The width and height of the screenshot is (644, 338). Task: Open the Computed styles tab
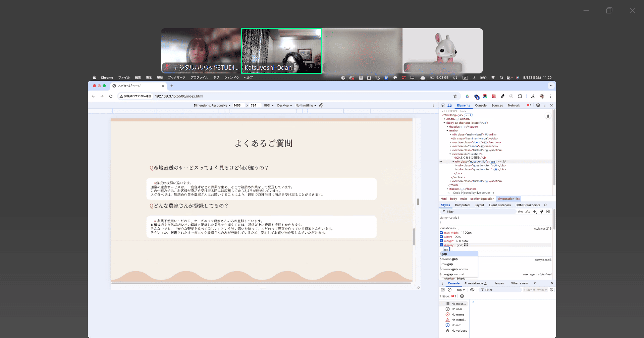(462, 205)
